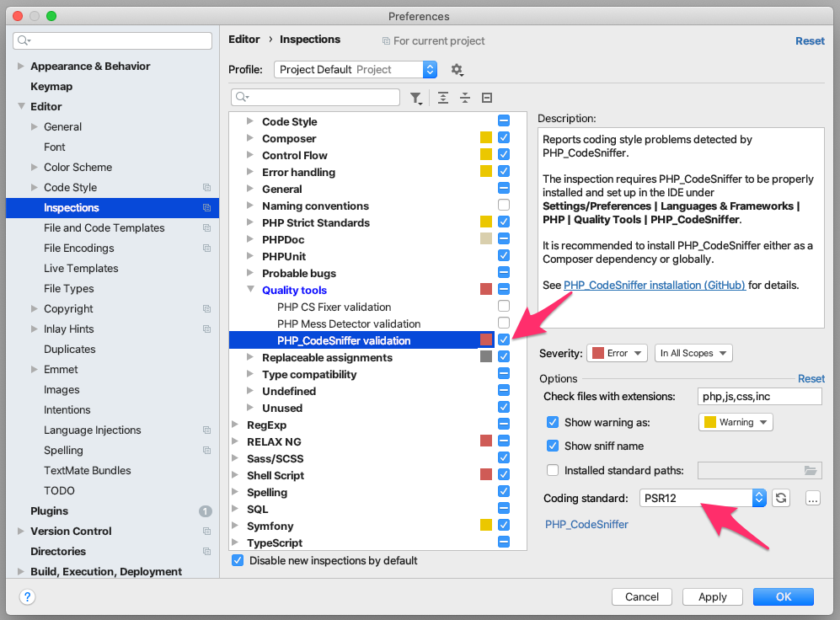Viewport: 840px width, 620px height.
Task: Click the Apply button
Action: point(712,596)
